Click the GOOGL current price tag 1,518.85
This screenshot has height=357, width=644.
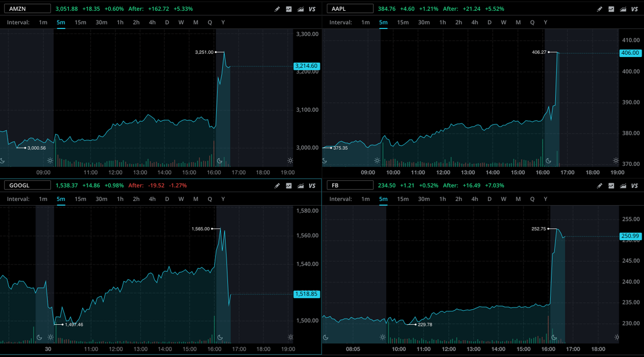307,294
